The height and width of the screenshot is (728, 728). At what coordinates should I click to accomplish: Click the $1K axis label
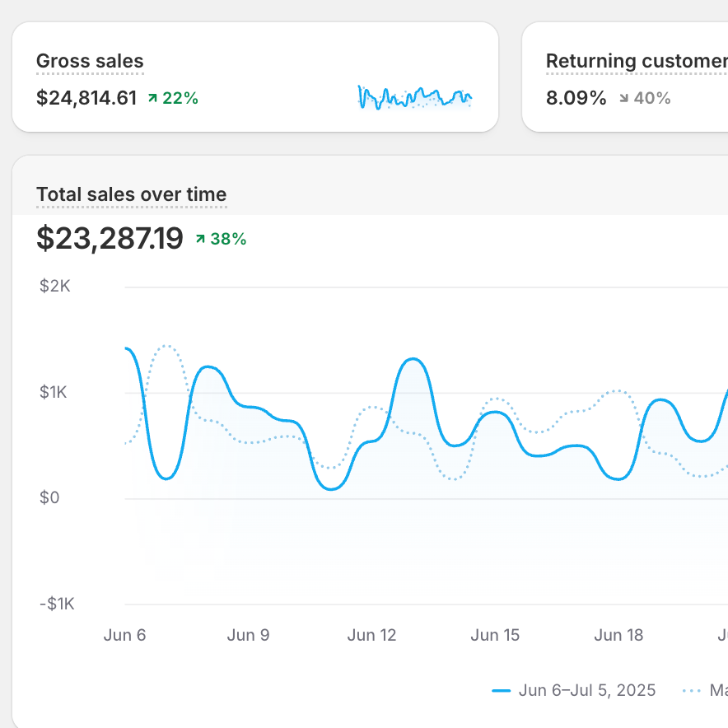[x=53, y=392]
